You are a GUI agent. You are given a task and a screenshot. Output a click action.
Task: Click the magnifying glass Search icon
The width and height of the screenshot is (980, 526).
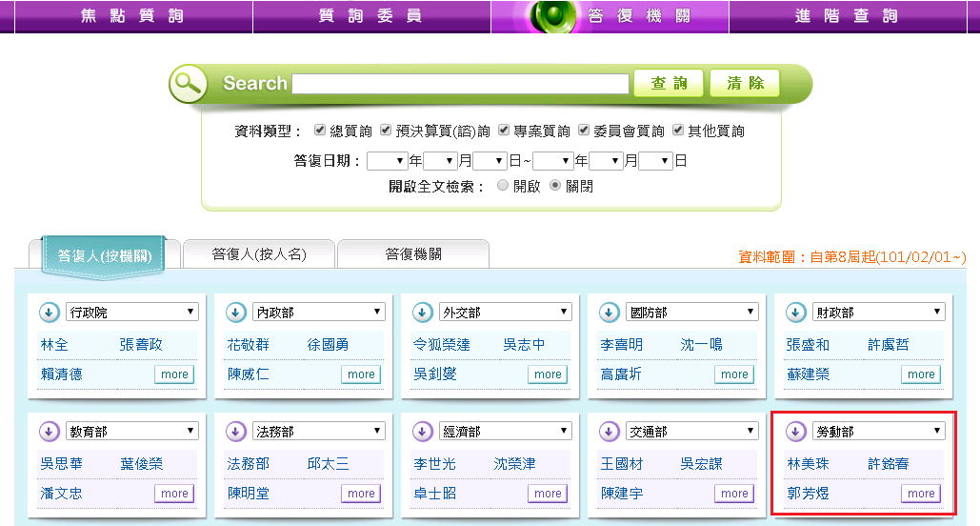click(188, 84)
